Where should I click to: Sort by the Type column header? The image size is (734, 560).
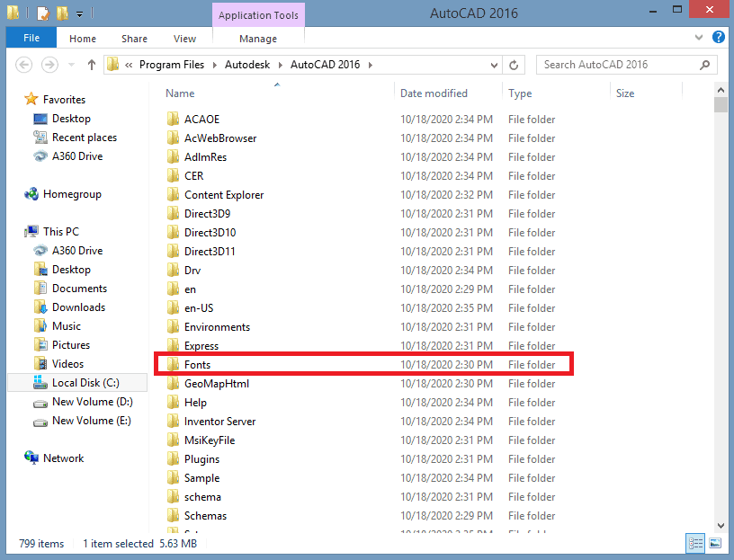coord(520,93)
